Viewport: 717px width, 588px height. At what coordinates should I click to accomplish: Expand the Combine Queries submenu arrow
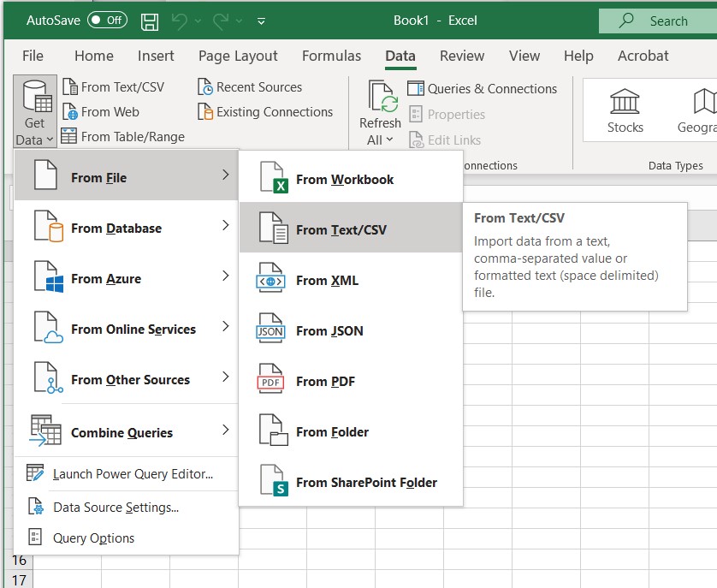coord(225,430)
